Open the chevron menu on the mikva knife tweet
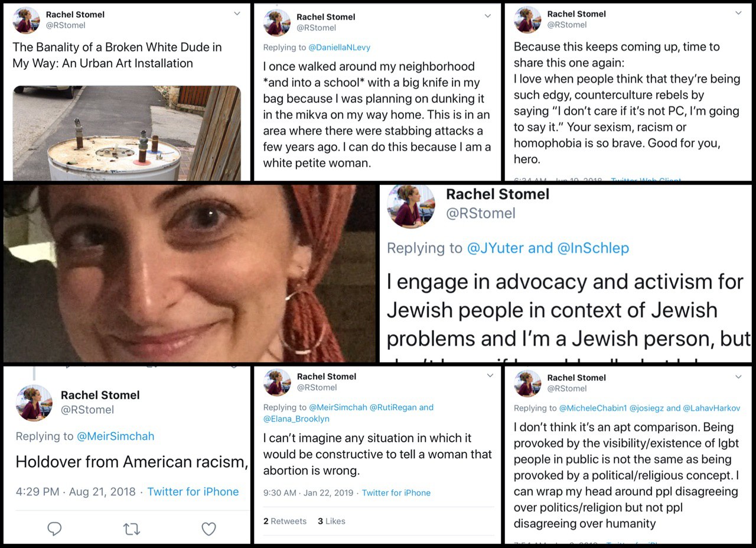Image resolution: width=756 pixels, height=548 pixels. [488, 16]
